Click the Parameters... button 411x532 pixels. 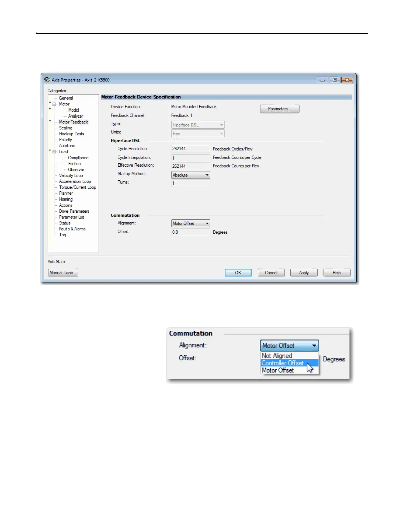pyautogui.click(x=279, y=109)
